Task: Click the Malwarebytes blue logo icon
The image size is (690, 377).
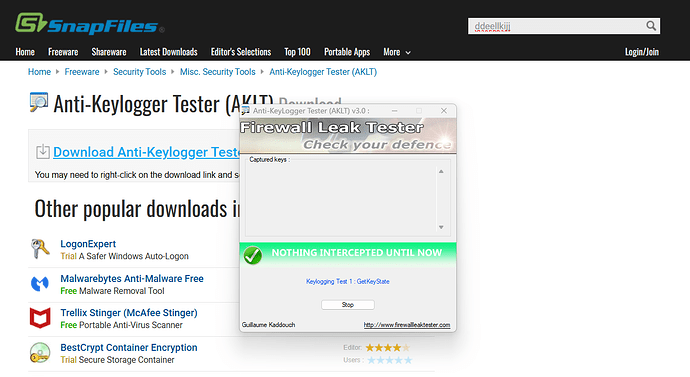Action: tap(40, 284)
